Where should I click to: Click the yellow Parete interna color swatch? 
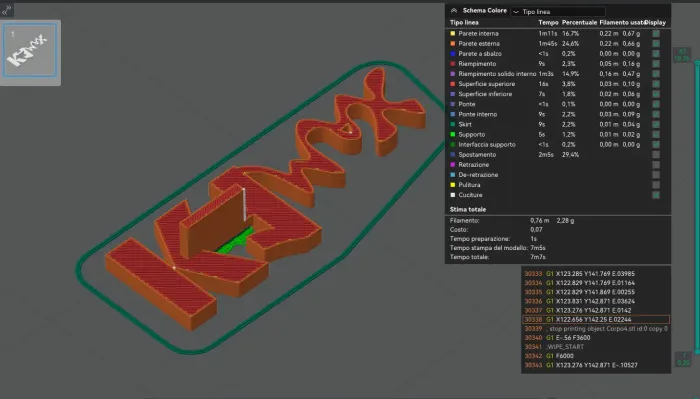click(453, 33)
